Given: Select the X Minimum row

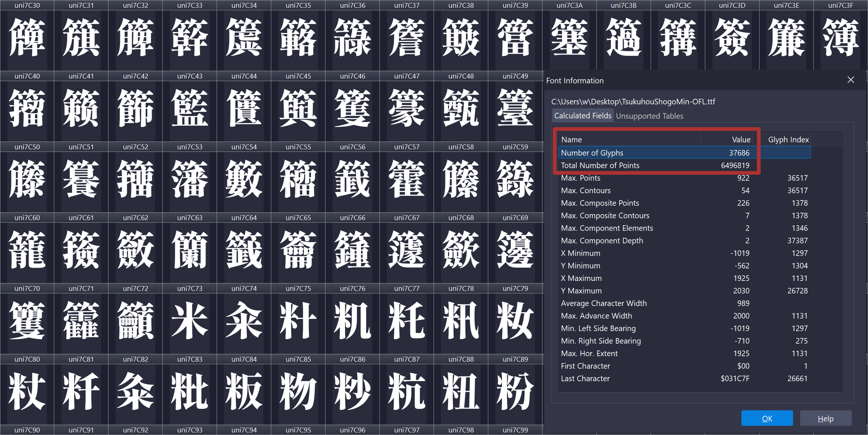Looking at the screenshot, I should tap(685, 253).
